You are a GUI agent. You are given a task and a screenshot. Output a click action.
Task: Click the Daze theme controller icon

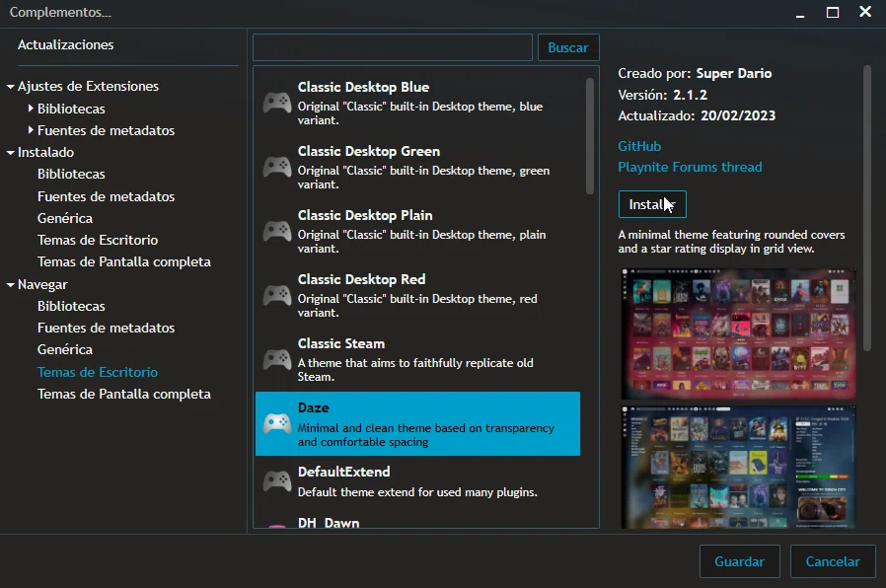[276, 422]
